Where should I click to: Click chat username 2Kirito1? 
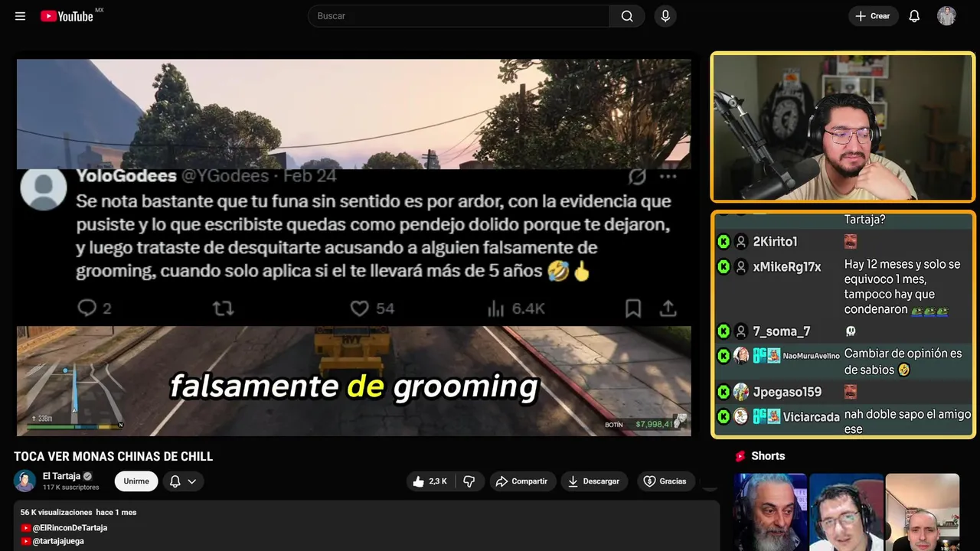click(775, 242)
